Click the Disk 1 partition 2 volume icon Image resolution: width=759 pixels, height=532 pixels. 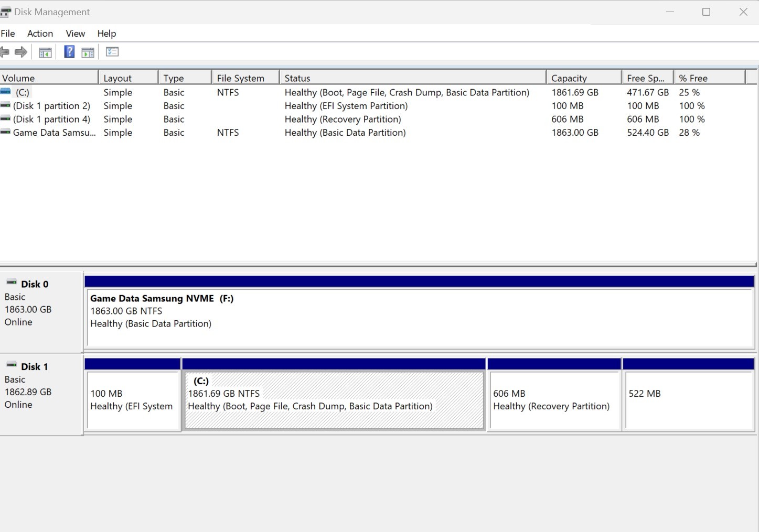click(5, 105)
